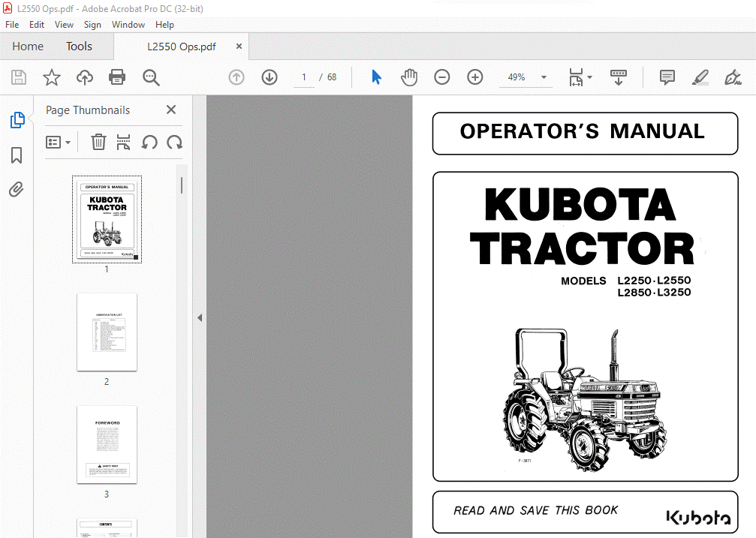Screen dimensions: 756x538
Task: Click the star bookmark icon in toolbar
Action: coord(52,77)
